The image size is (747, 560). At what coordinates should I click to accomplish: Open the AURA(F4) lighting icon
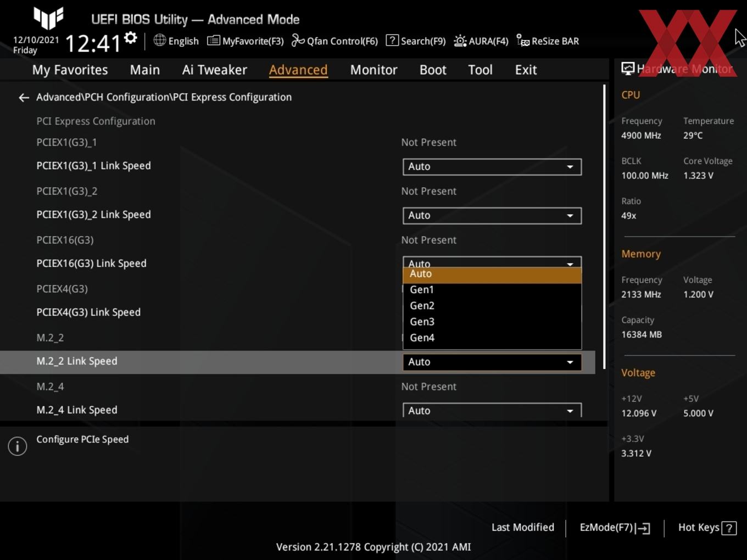tap(460, 41)
